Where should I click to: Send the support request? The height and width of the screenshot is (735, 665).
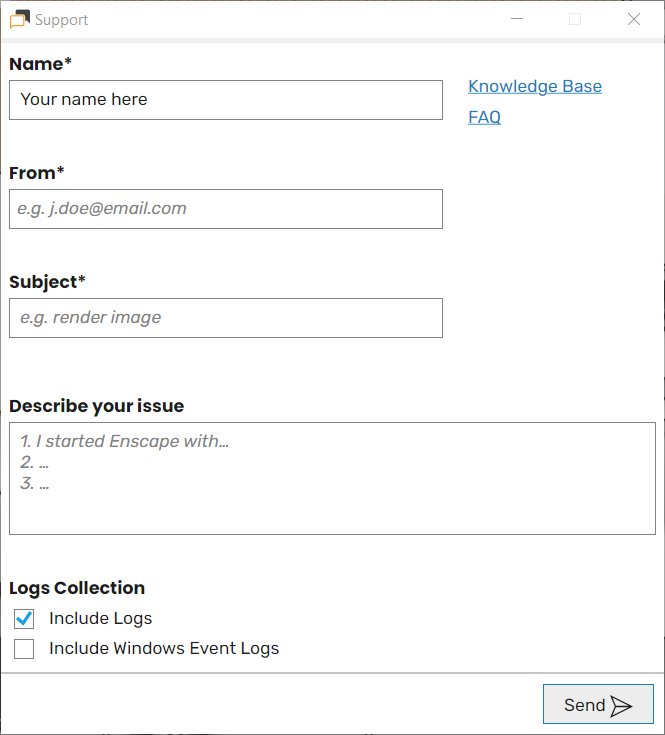(x=598, y=704)
